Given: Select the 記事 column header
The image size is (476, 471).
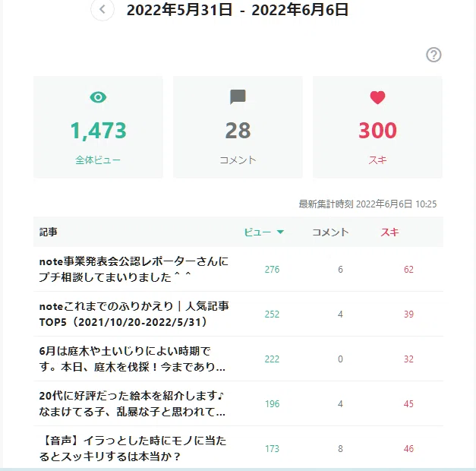Looking at the screenshot, I should 49,232.
